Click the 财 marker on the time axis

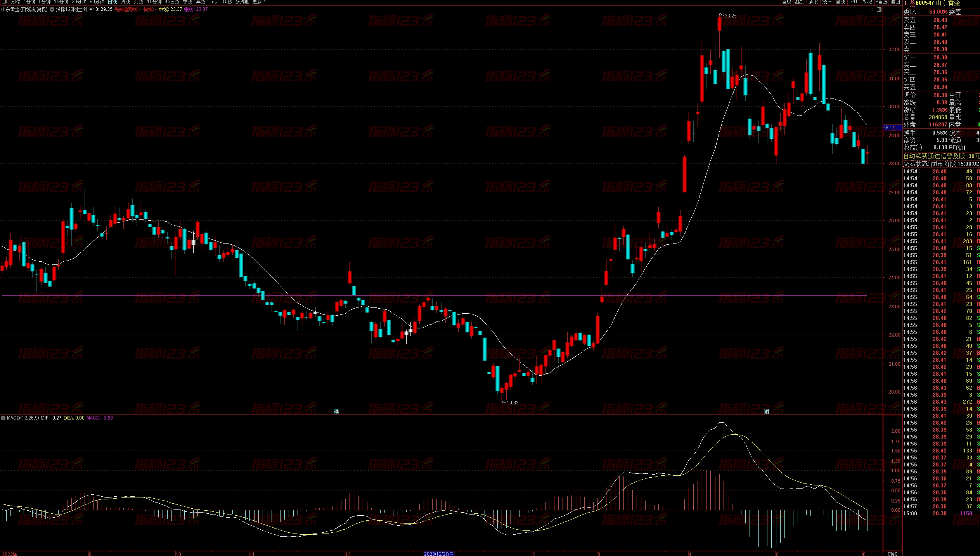[767, 411]
